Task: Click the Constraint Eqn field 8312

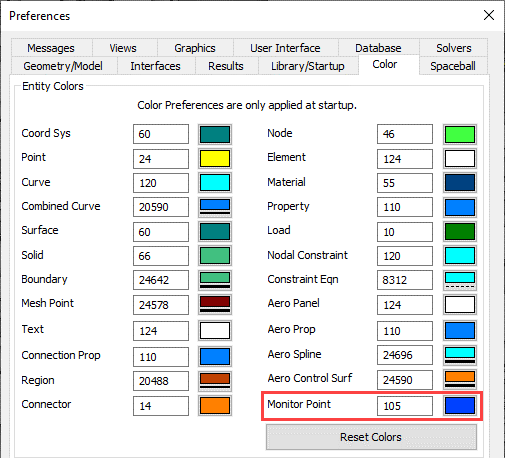Action: click(x=405, y=280)
